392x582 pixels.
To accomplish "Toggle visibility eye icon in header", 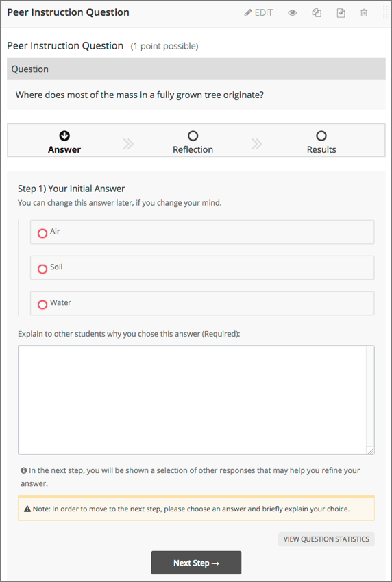I will pyautogui.click(x=292, y=13).
